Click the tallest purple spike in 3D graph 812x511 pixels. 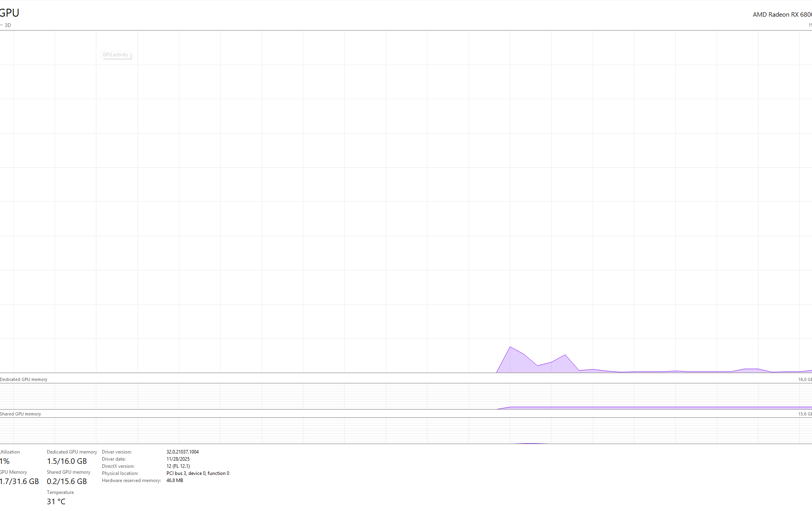tap(510, 347)
